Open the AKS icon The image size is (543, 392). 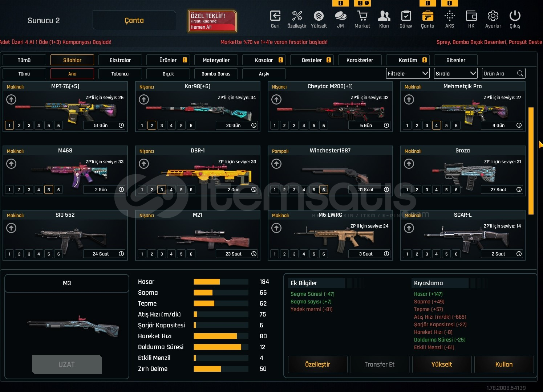(x=450, y=16)
